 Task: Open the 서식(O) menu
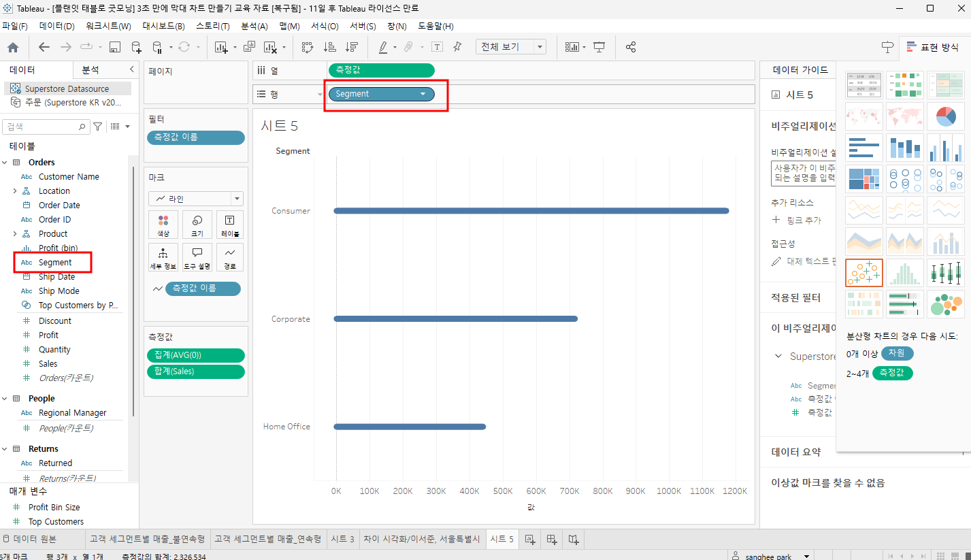pos(325,26)
